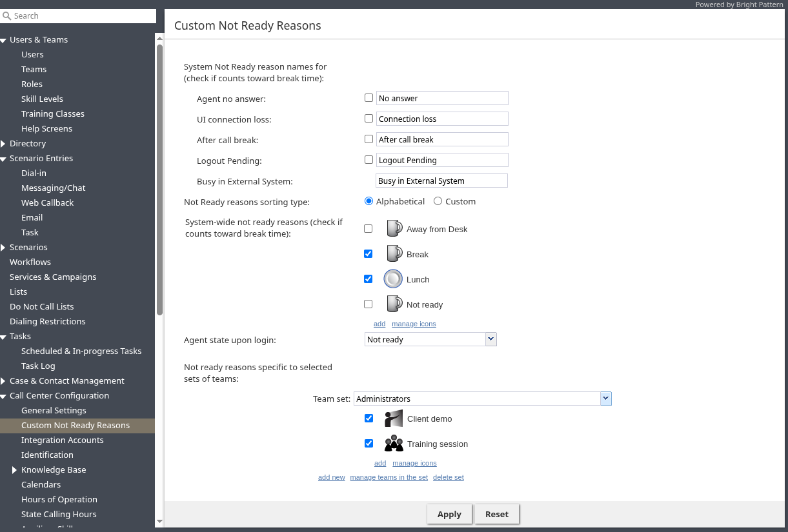Go to General Settings in sidebar
The height and width of the screenshot is (532, 788).
coord(54,410)
